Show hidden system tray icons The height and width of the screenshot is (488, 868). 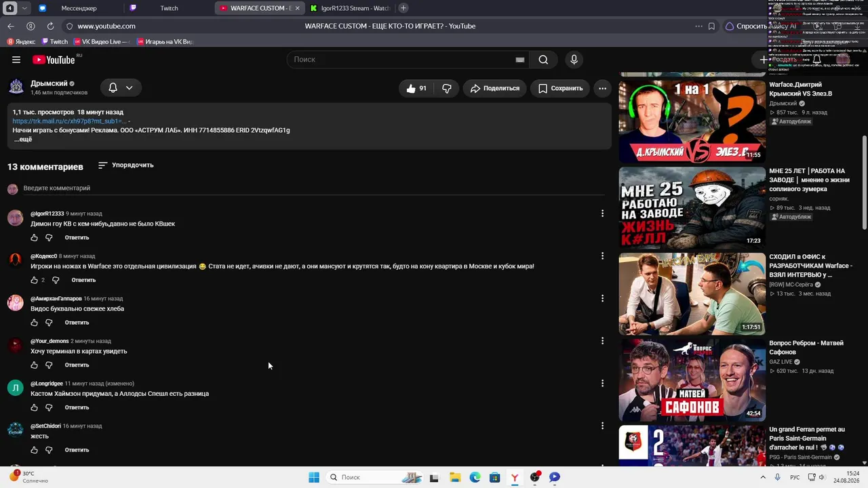[x=763, y=477]
